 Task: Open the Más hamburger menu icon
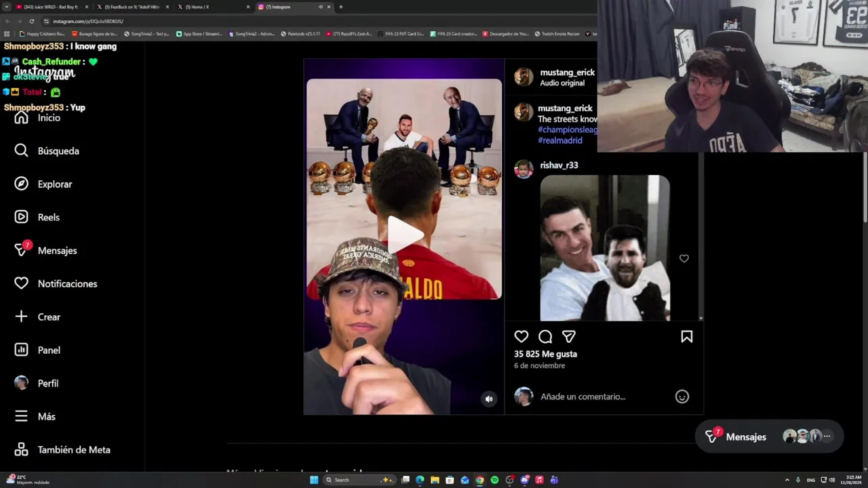(x=21, y=416)
